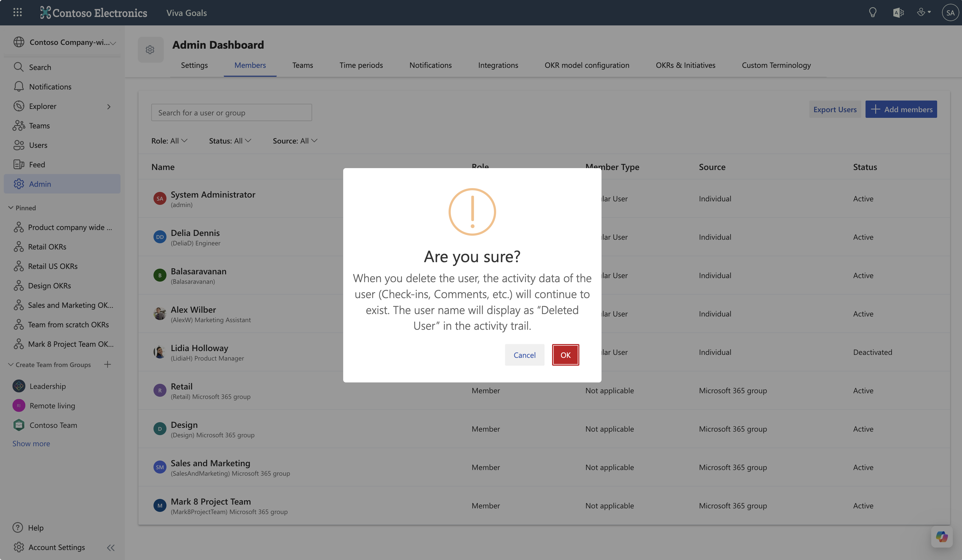Screen dimensions: 962x560
Task: Collapse the Pinned section
Action: (x=11, y=208)
